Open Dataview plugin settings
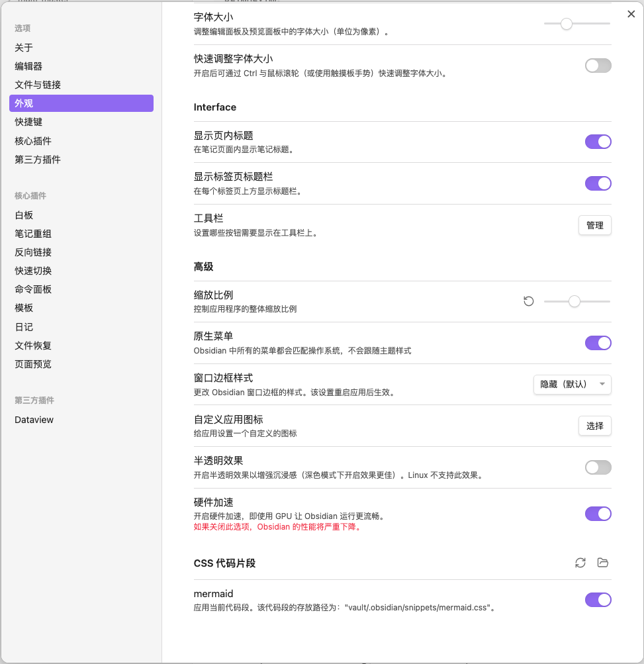The height and width of the screenshot is (664, 644). click(81, 420)
